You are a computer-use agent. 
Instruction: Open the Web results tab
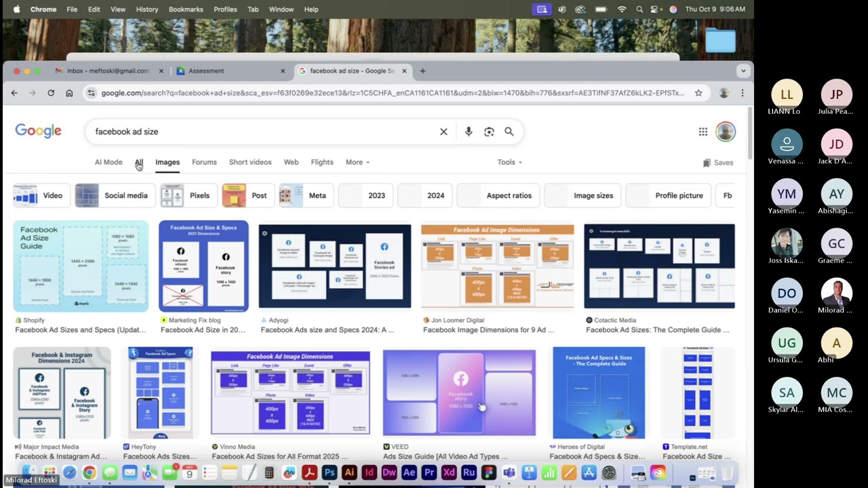point(291,162)
